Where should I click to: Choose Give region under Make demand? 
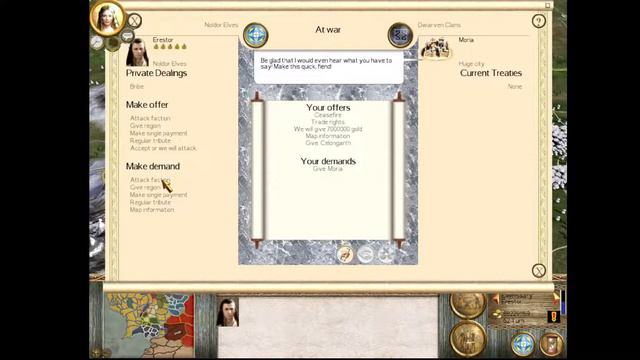click(x=145, y=187)
